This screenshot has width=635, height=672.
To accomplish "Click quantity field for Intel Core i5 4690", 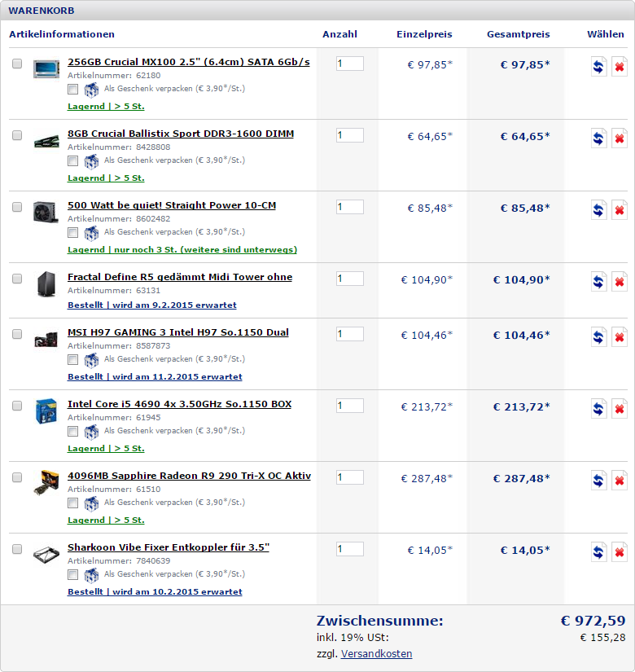I will (x=350, y=406).
